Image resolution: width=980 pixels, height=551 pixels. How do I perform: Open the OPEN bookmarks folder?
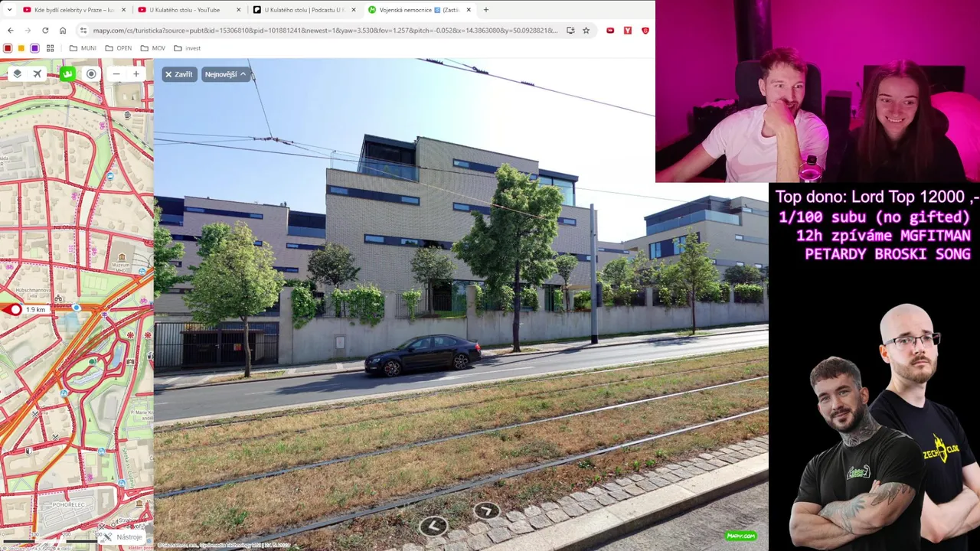(119, 48)
